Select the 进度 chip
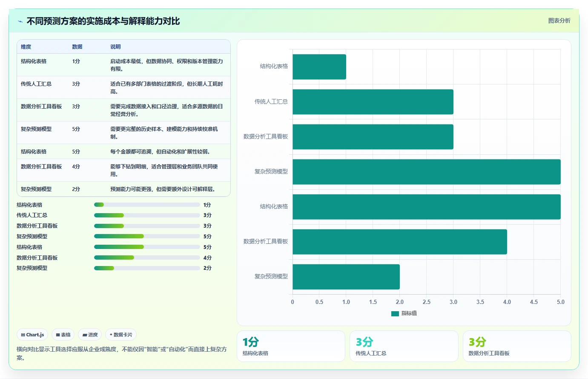 (90, 335)
